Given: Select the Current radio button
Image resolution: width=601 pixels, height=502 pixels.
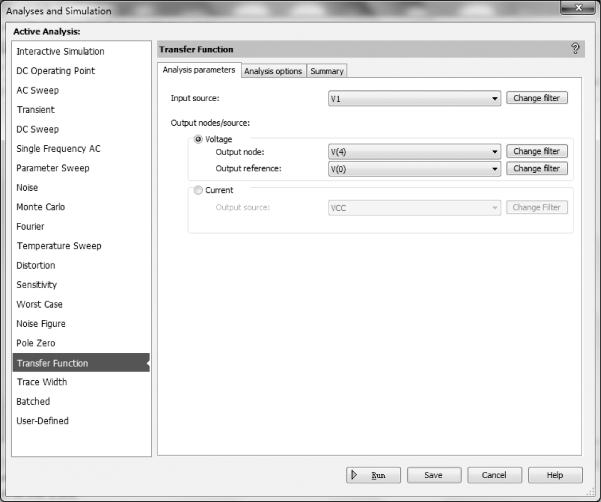Looking at the screenshot, I should [x=198, y=190].
